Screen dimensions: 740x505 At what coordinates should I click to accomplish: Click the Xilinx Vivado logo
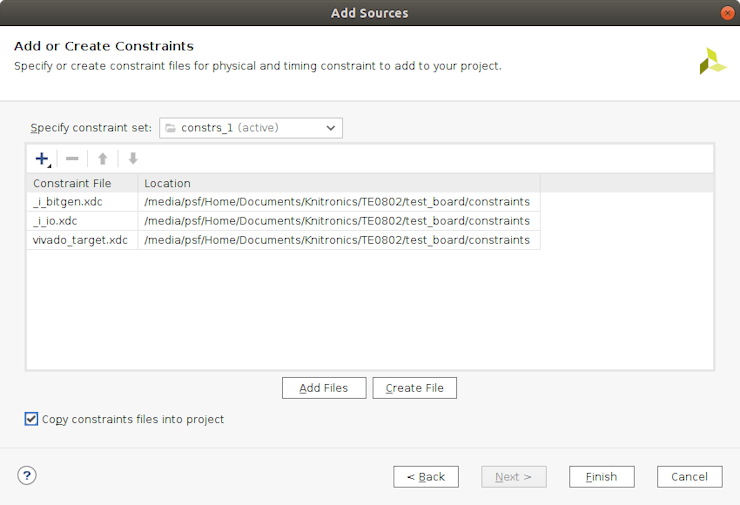(712, 61)
